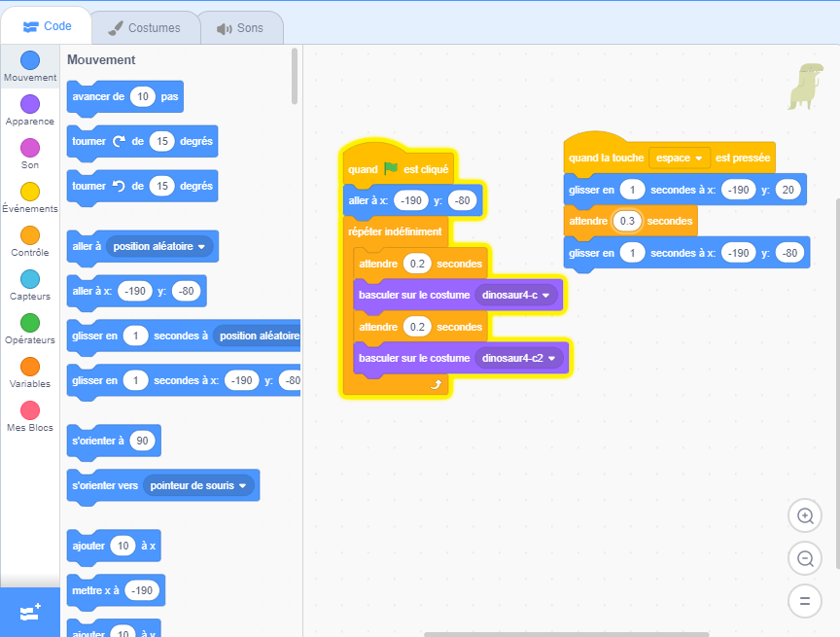The height and width of the screenshot is (637, 840).
Task: Zoom out of the code workspace
Action: 804,558
